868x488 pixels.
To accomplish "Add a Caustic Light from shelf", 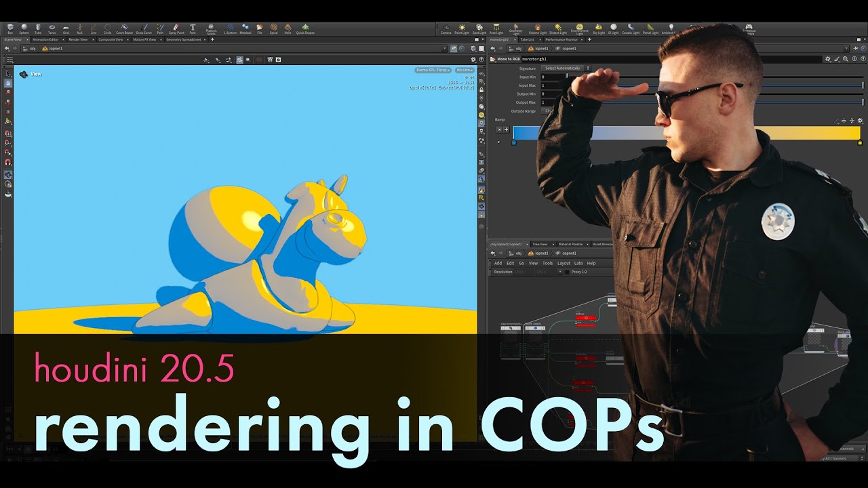I will [631, 28].
